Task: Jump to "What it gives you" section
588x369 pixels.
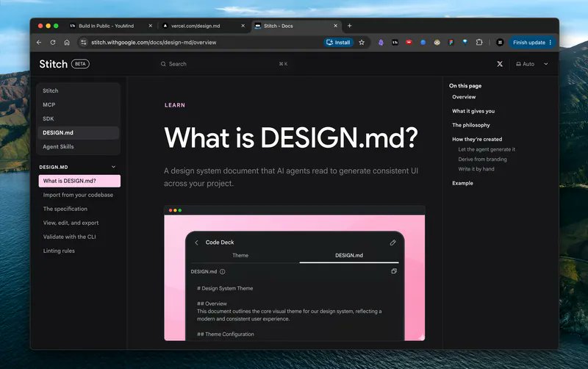Action: [x=473, y=111]
